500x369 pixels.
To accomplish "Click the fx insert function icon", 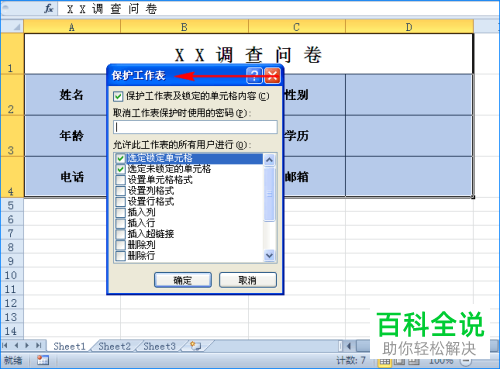I will coord(49,8).
